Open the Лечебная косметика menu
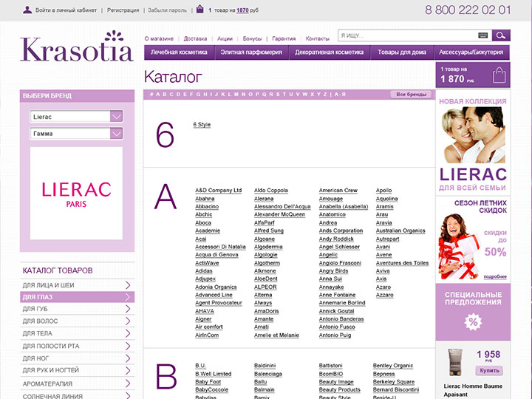 pyautogui.click(x=179, y=52)
